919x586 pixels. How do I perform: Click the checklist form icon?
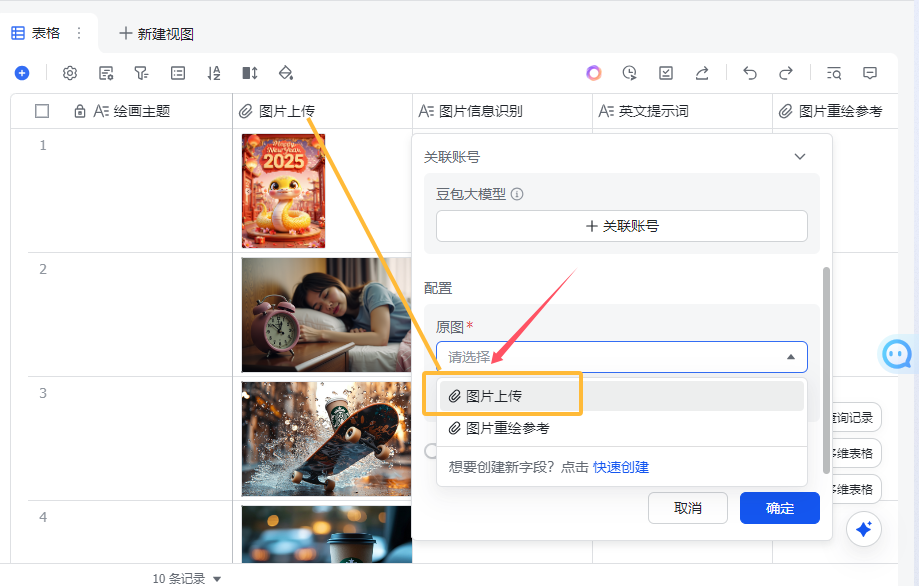666,73
